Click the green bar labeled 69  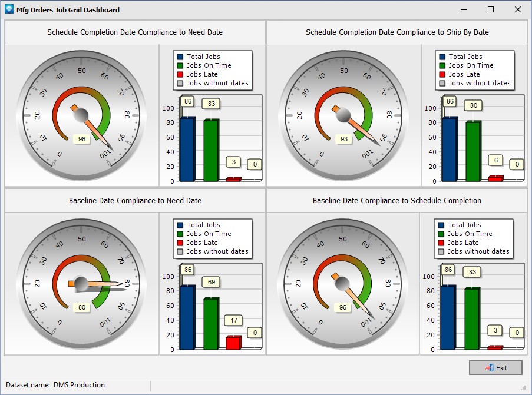[211, 324]
